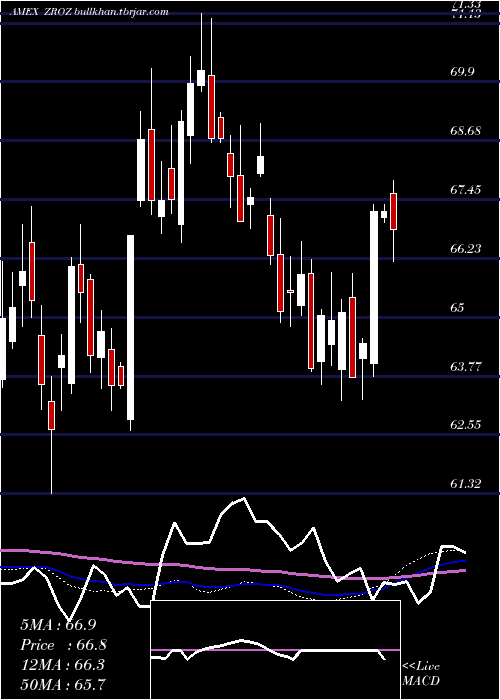The height and width of the screenshot is (700, 500).
Task: Click the 68.68 price axis label
Action: (x=466, y=131)
